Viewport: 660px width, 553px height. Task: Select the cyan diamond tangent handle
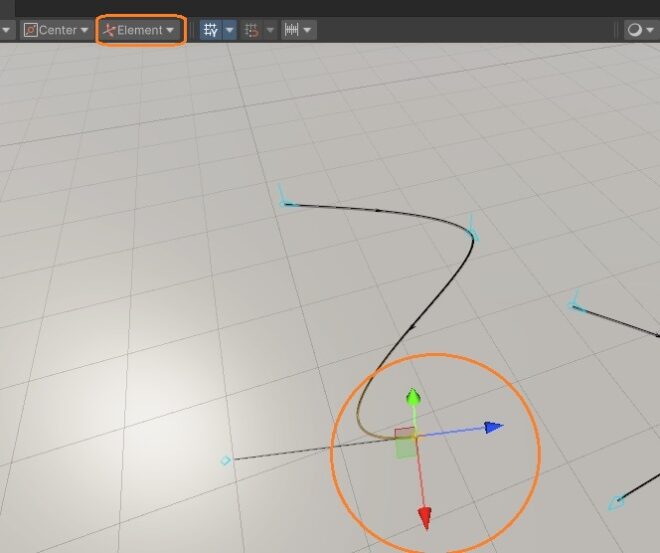click(225, 460)
